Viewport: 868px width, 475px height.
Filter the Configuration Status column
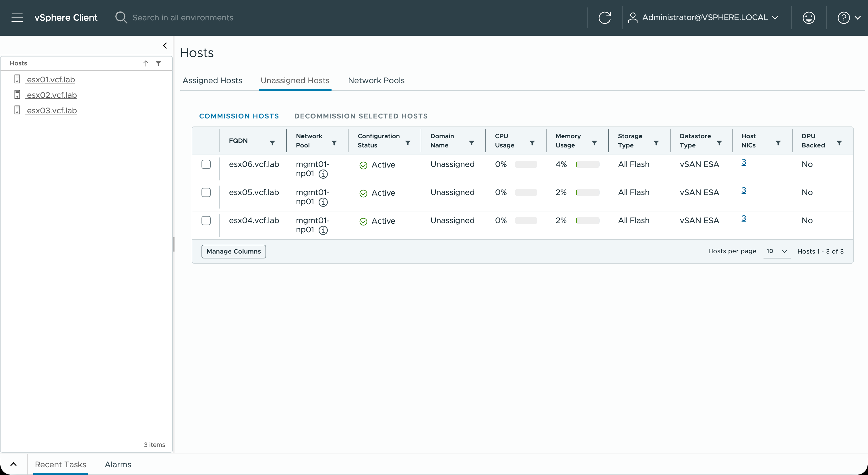click(408, 143)
